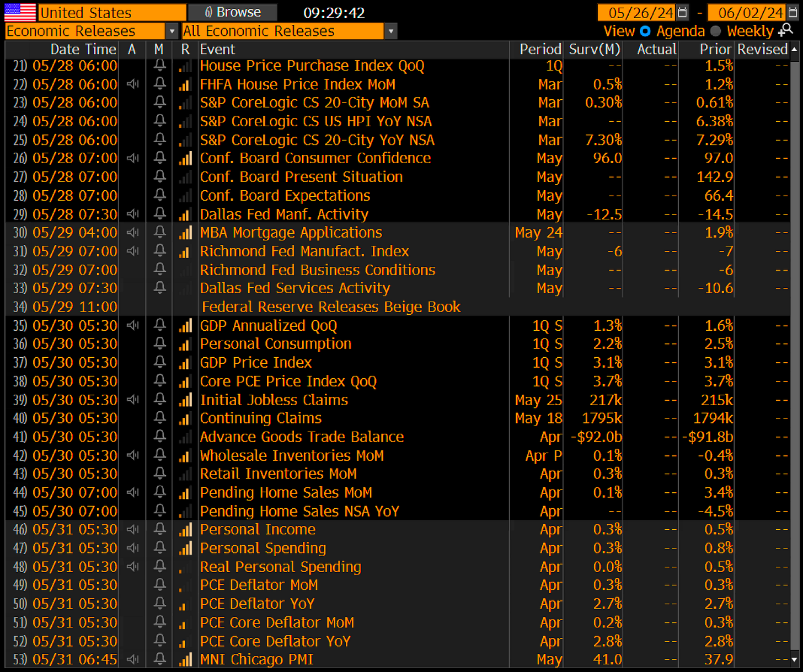Click the speaker icon for Real Personal Spending
Viewport: 803px width, 672px height.
pos(132,567)
